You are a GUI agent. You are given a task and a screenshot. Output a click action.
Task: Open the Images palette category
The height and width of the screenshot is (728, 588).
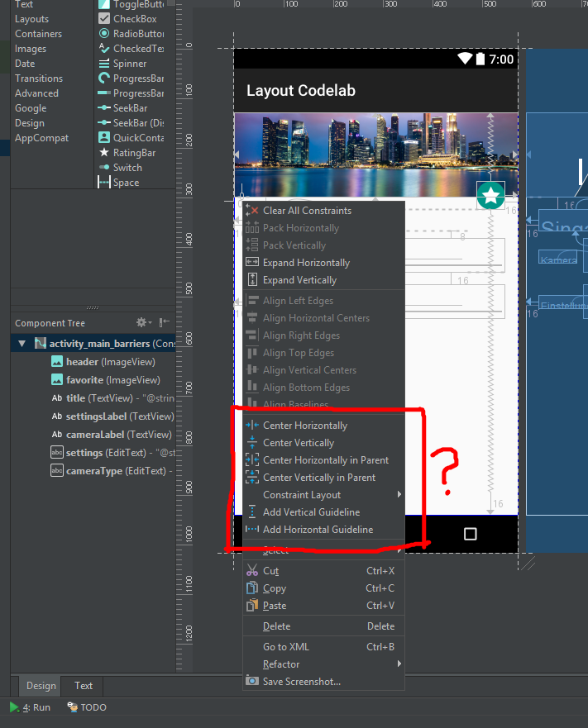coord(31,49)
